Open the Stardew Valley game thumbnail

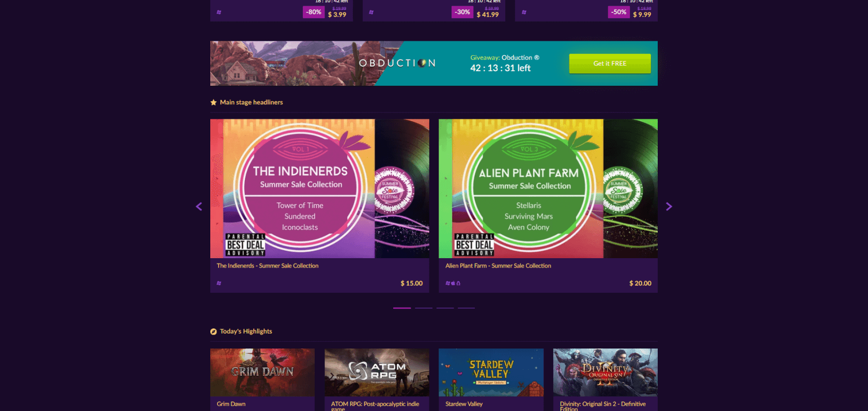click(491, 372)
